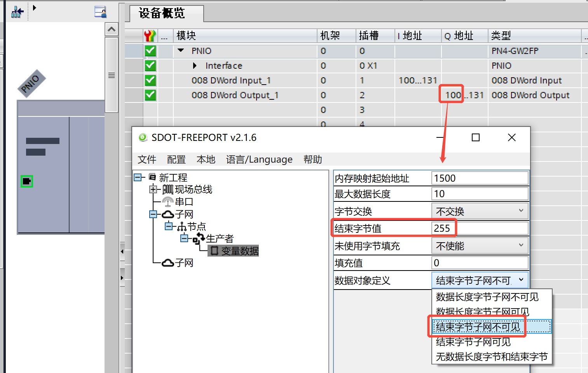Click the device view icon at top-left
The width and height of the screenshot is (588, 373).
[100, 12]
